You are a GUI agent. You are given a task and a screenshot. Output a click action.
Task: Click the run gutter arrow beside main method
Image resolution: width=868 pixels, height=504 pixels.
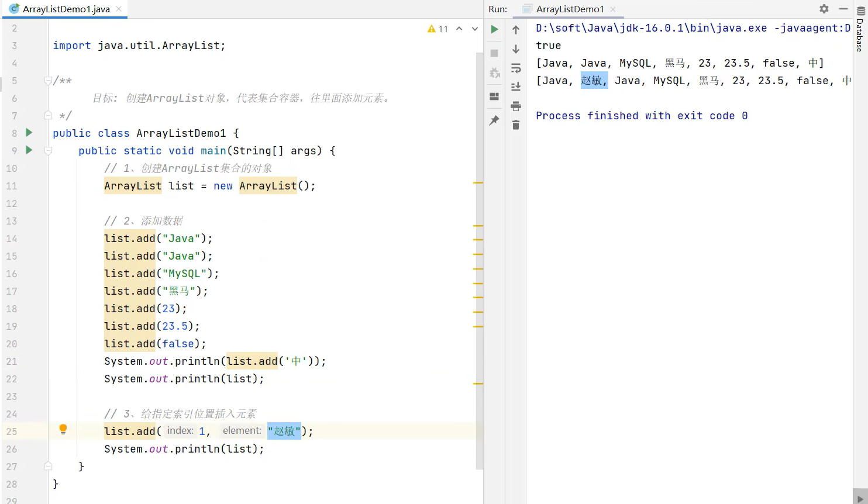click(x=29, y=150)
